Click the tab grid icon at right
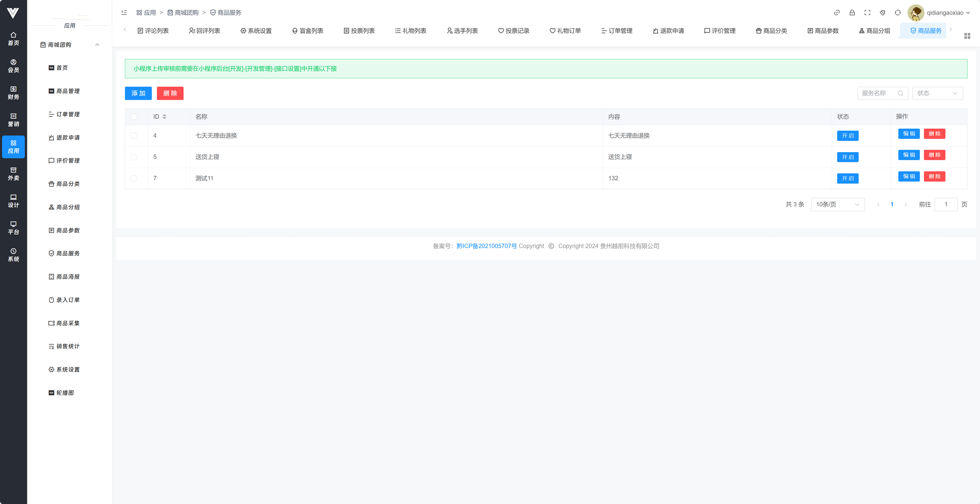The height and width of the screenshot is (504, 980). 967,36
